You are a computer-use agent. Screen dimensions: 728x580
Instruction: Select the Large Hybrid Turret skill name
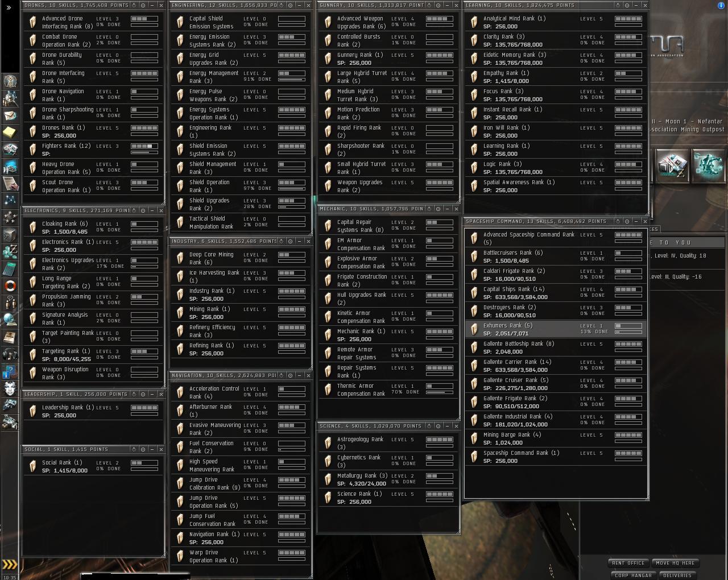pyautogui.click(x=362, y=77)
